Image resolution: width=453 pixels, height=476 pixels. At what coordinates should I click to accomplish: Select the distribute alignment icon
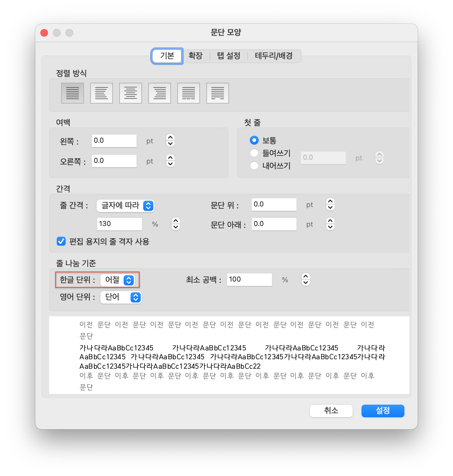coord(188,93)
